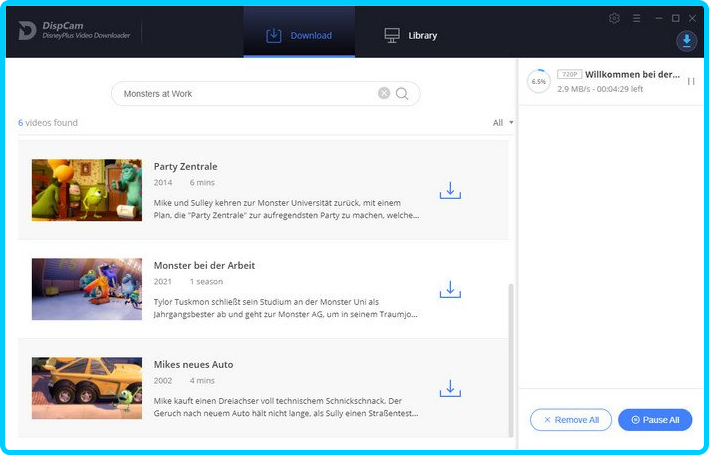Click the title Party Zentrale

coord(185,166)
